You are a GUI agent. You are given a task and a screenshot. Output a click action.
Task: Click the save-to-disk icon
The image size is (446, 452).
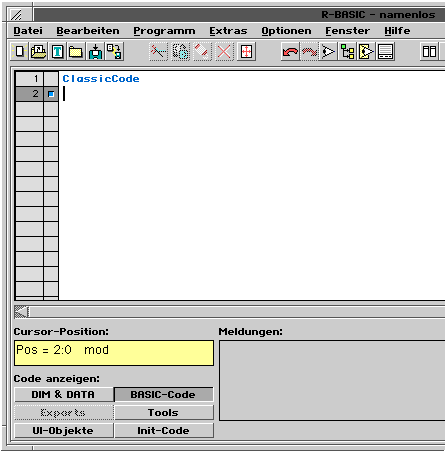click(95, 52)
